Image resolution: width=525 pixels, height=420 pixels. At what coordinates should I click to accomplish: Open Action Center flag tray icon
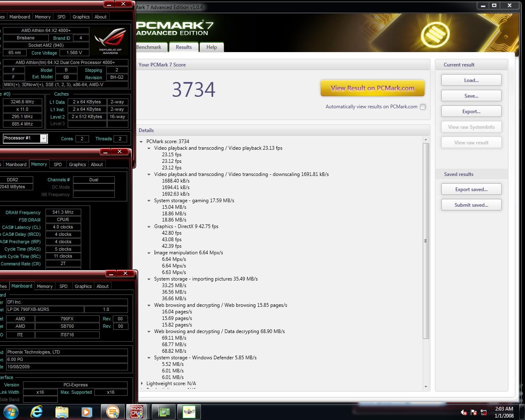click(x=474, y=413)
